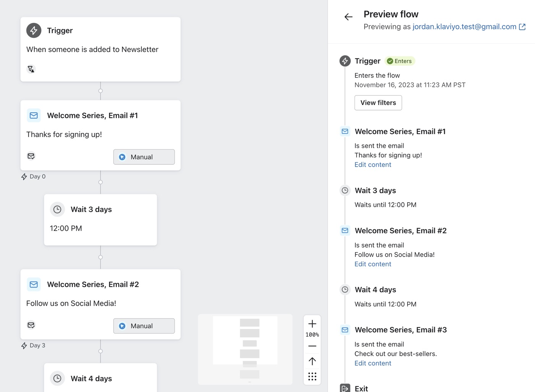535x392 pixels.
Task: Click smart sending icon on Email #1
Action: click(31, 156)
